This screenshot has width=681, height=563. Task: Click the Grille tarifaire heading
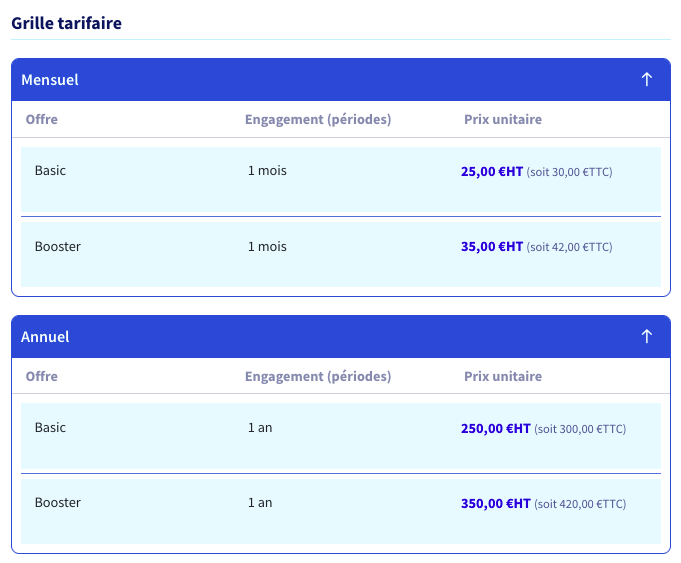(66, 23)
